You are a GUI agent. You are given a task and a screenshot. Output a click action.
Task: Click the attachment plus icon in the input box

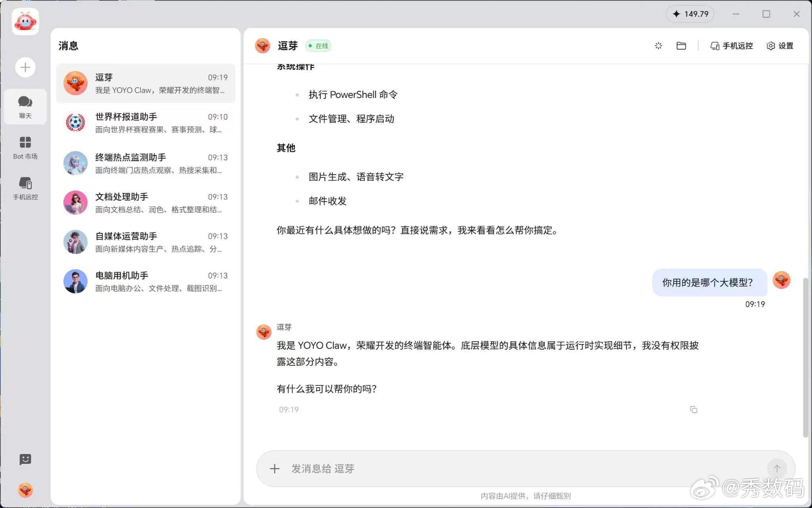(274, 469)
